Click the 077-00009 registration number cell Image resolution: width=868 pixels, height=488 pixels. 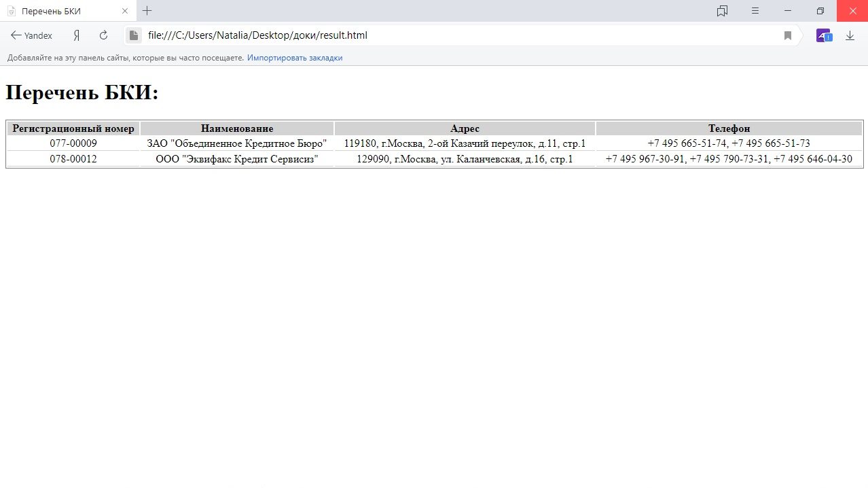coord(73,143)
